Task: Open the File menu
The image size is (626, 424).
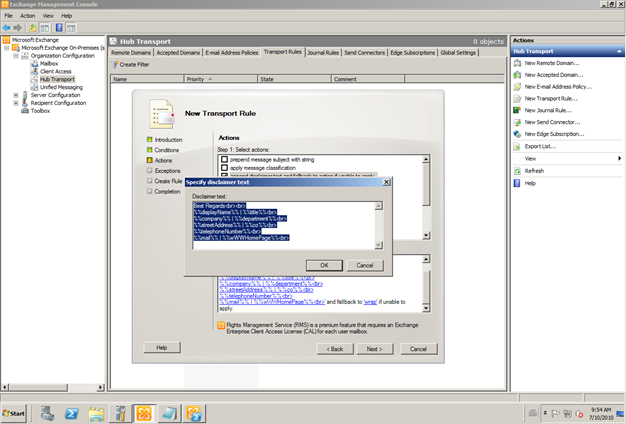Action: click(x=8, y=16)
